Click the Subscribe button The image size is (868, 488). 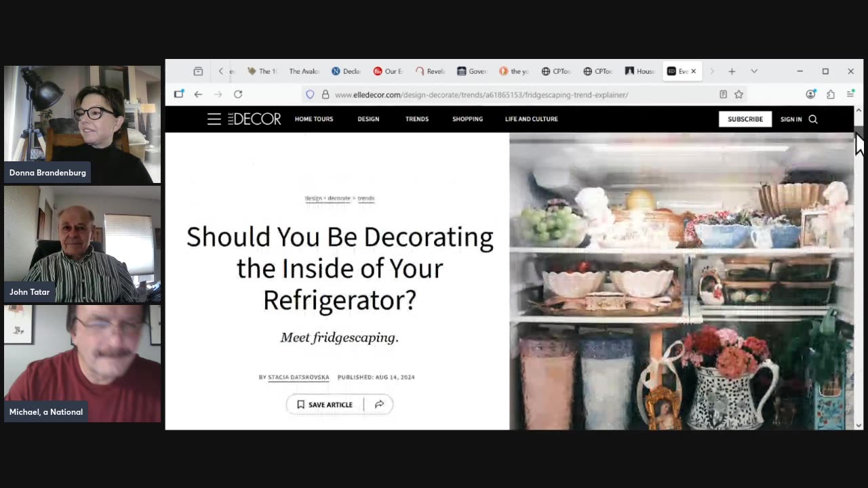pos(745,119)
